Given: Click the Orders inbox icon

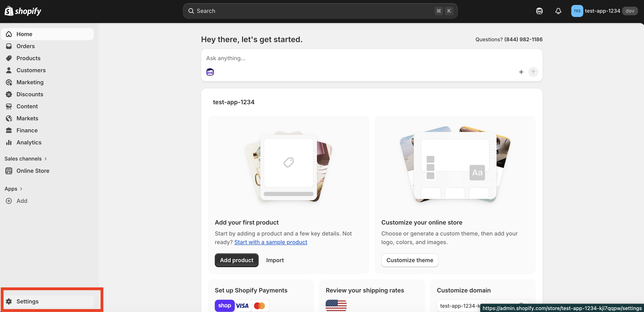Looking at the screenshot, I should [9, 46].
